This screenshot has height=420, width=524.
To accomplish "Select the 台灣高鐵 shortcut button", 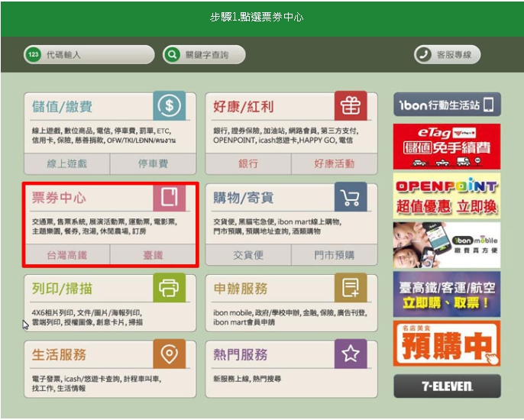I will (x=67, y=255).
